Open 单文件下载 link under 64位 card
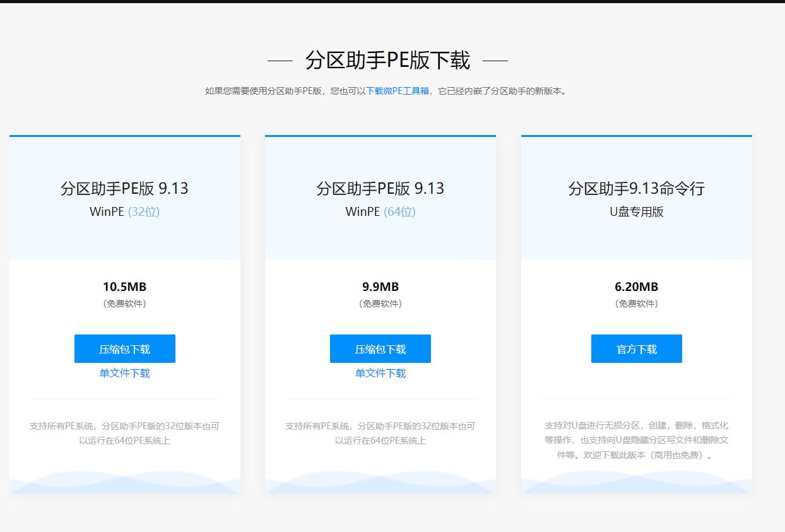Screen dimensions: 785x532 coord(380,373)
